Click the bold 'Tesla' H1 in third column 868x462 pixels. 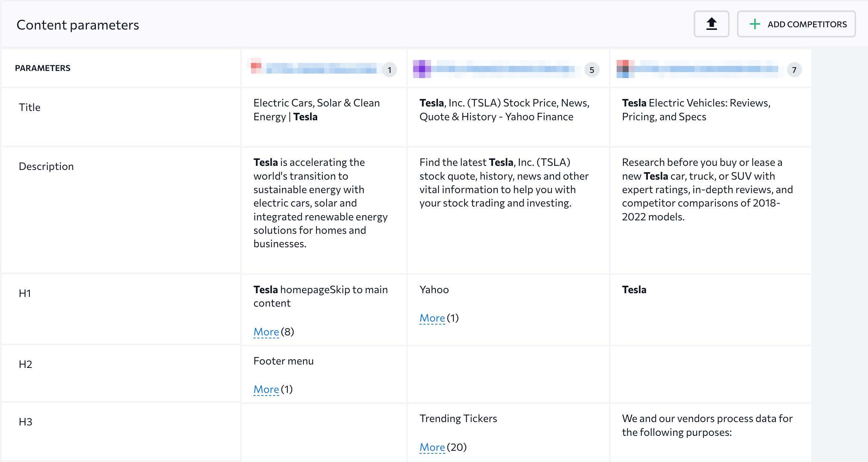634,289
